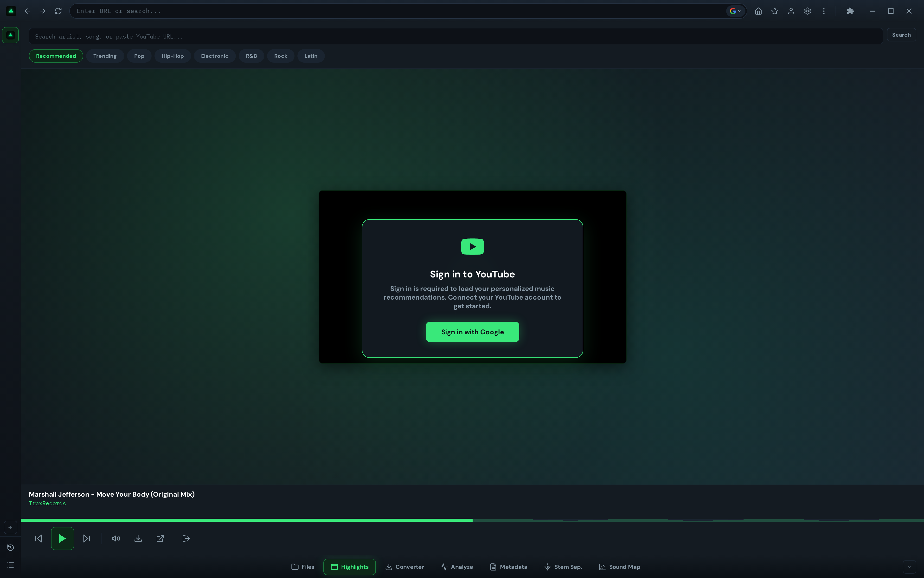Skip to the previous track
924x578 pixels.
pyautogui.click(x=38, y=538)
